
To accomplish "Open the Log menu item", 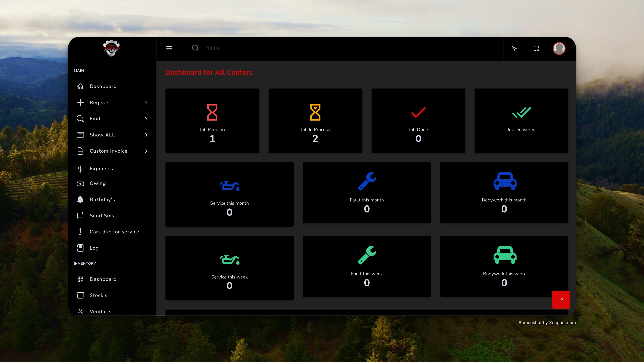I will (x=94, y=248).
